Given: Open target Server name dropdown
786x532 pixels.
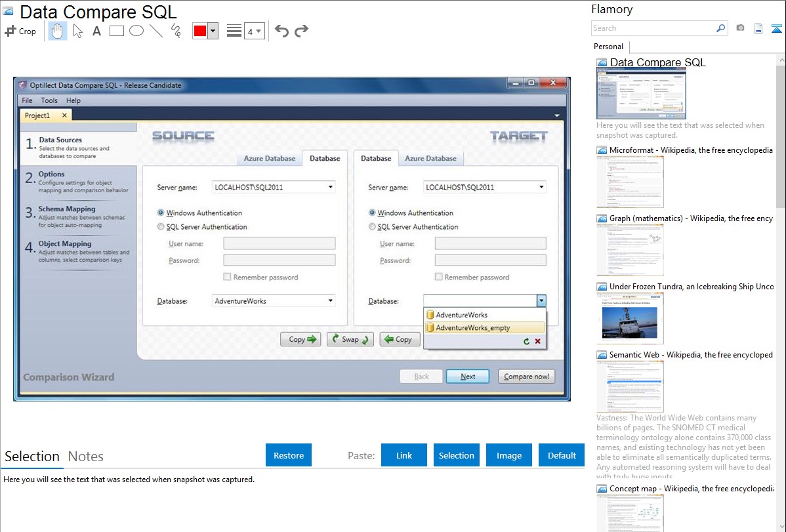Looking at the screenshot, I should (x=541, y=187).
